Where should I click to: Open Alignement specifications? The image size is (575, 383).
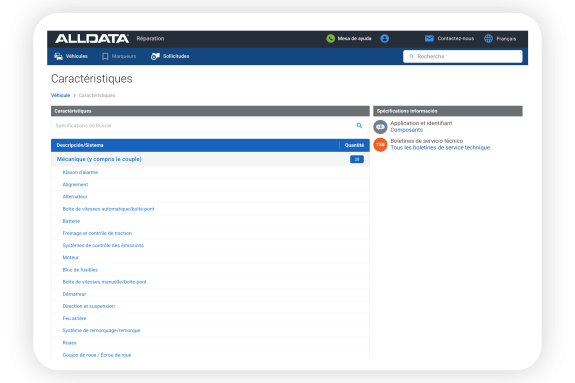click(x=75, y=185)
